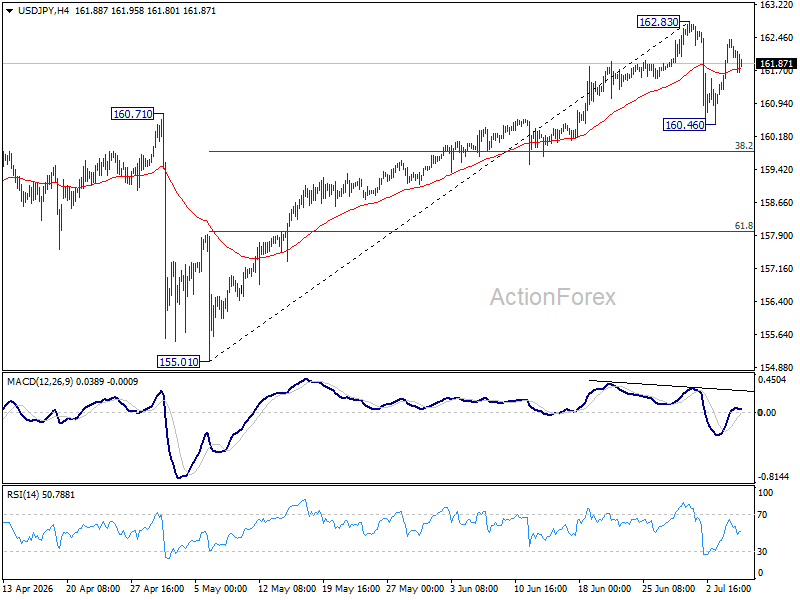Select the 20 Apr 08:00 time label
This screenshot has width=800, height=600.
pyautogui.click(x=93, y=589)
